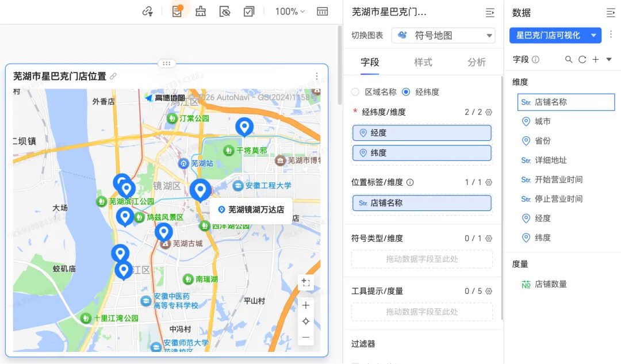Viewport: 621px width, 364px height.
Task: Open the 星巴克门店可视化 dataset dropdown
Action: pyautogui.click(x=555, y=35)
